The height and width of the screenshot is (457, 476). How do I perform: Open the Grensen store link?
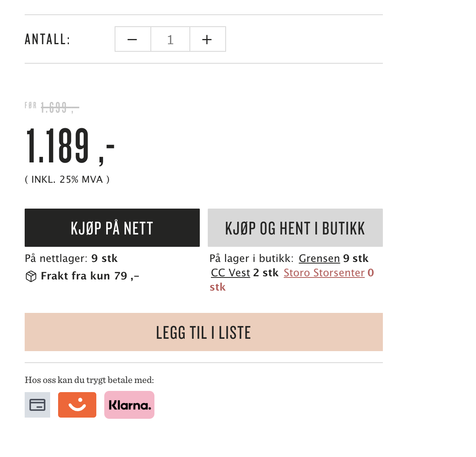(319, 259)
